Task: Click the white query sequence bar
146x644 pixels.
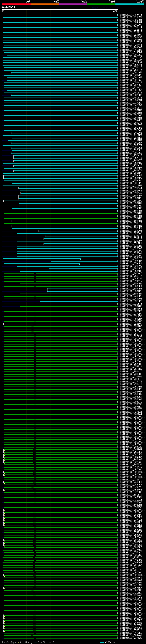Action: click(60, 9)
